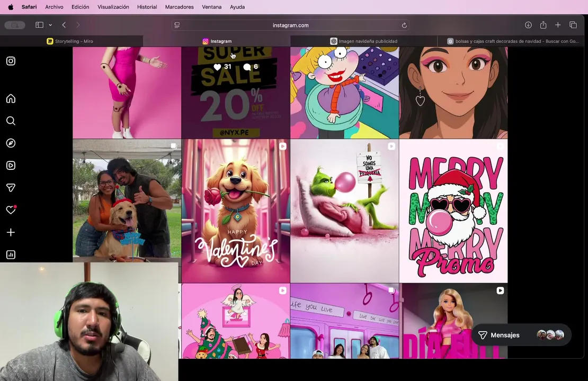Open the Ayuda menu
The width and height of the screenshot is (588, 381).
coord(237,7)
